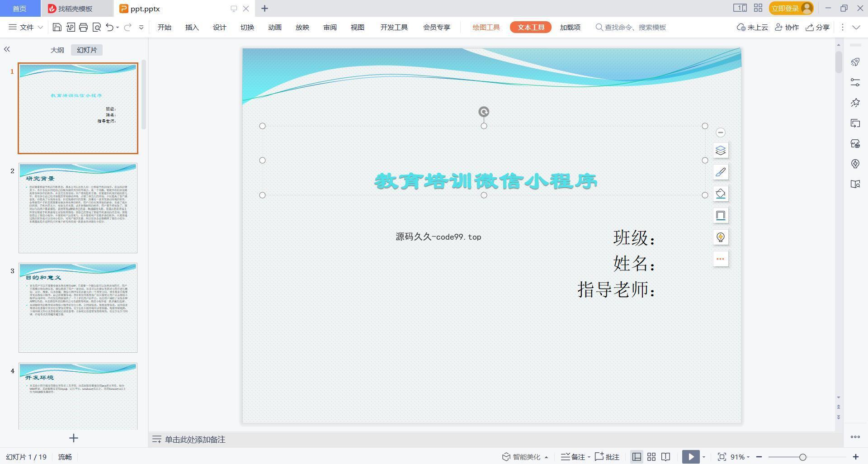
Task: Open the lightning quick-tools sidebar icon
Action: [x=855, y=164]
